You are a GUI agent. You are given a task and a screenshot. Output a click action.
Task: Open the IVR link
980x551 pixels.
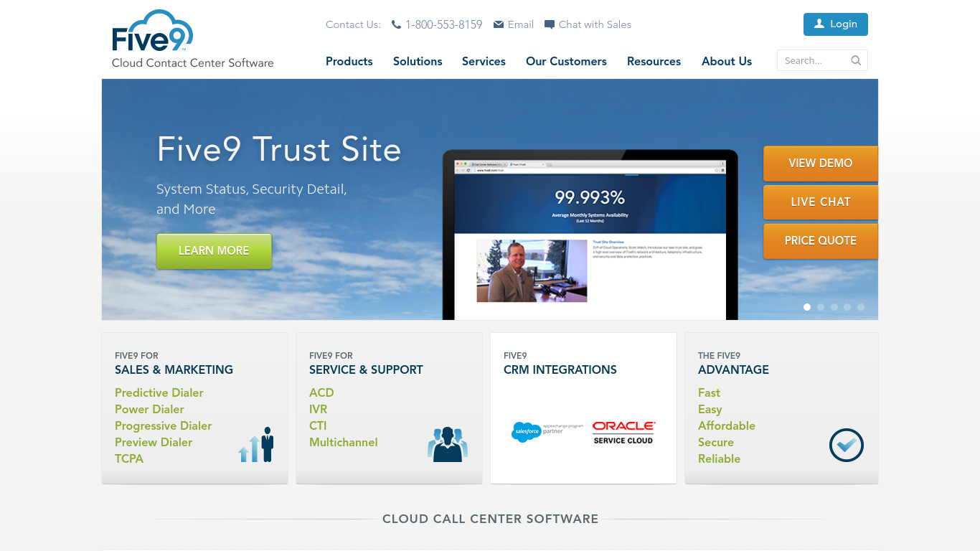click(x=318, y=409)
